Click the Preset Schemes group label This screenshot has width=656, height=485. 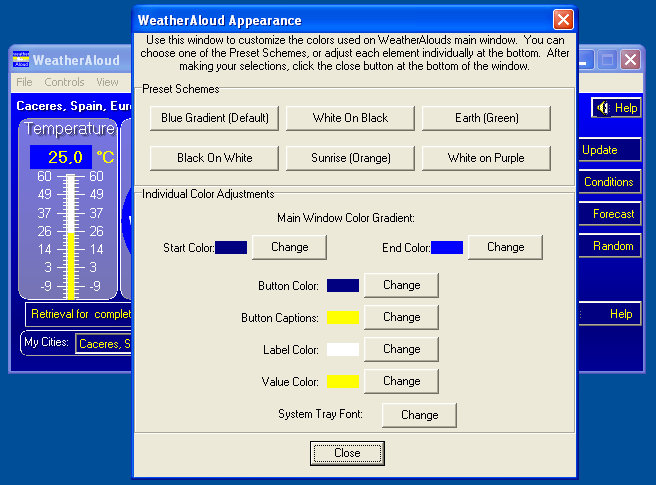click(181, 89)
